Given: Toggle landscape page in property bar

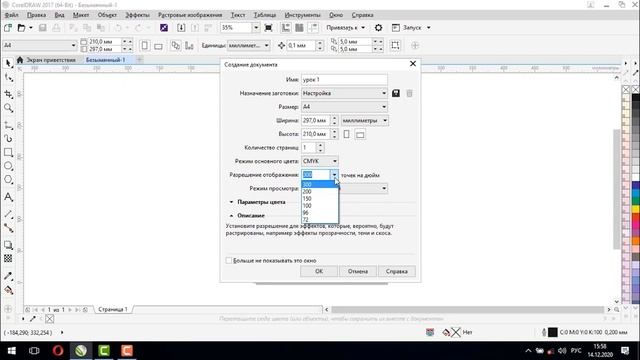Looking at the screenshot, I should point(158,45).
